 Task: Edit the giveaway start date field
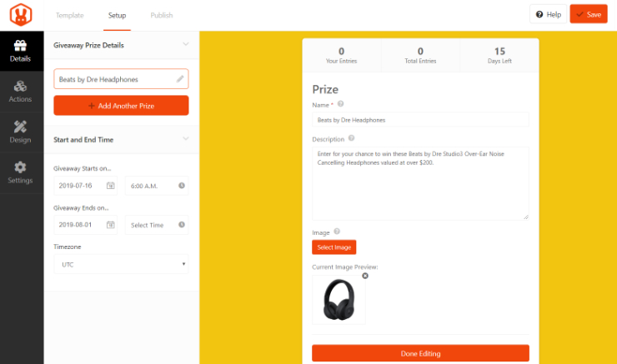point(85,186)
